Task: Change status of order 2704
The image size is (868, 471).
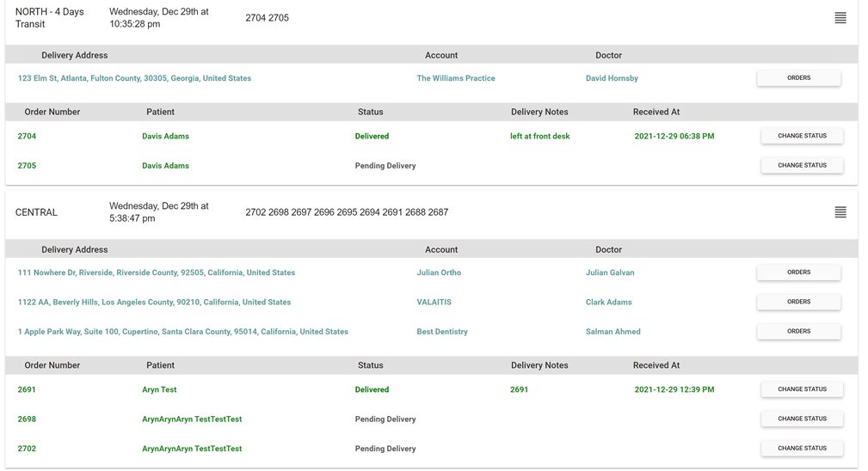Action: [x=802, y=136]
